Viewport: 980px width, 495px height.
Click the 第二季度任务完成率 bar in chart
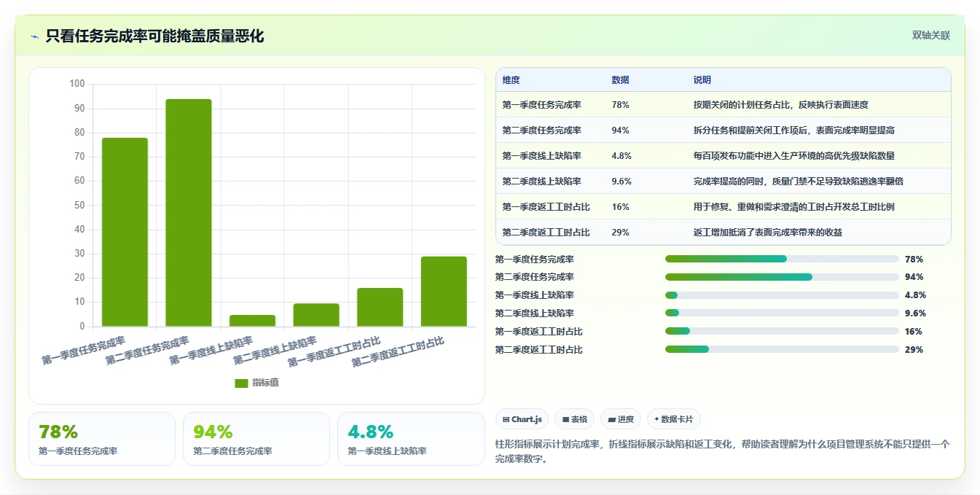click(189, 212)
